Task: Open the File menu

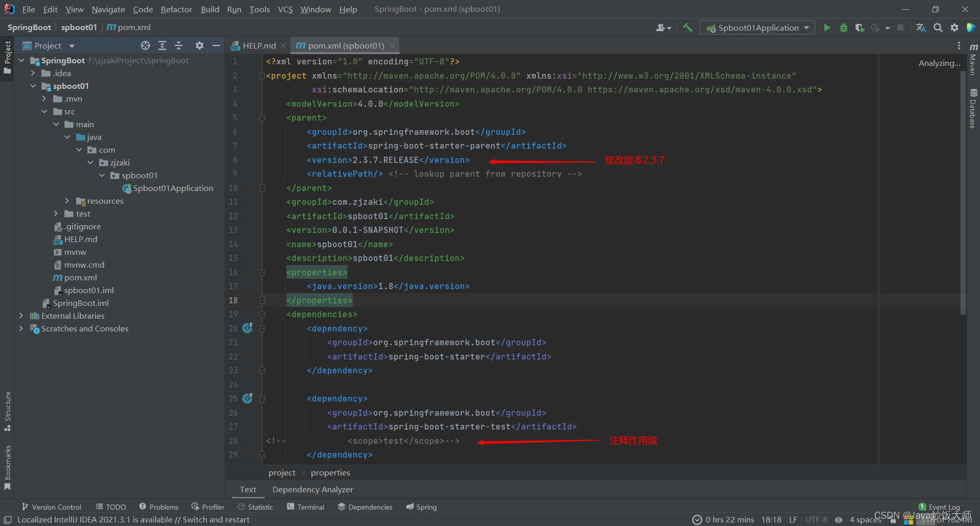Action: click(29, 9)
